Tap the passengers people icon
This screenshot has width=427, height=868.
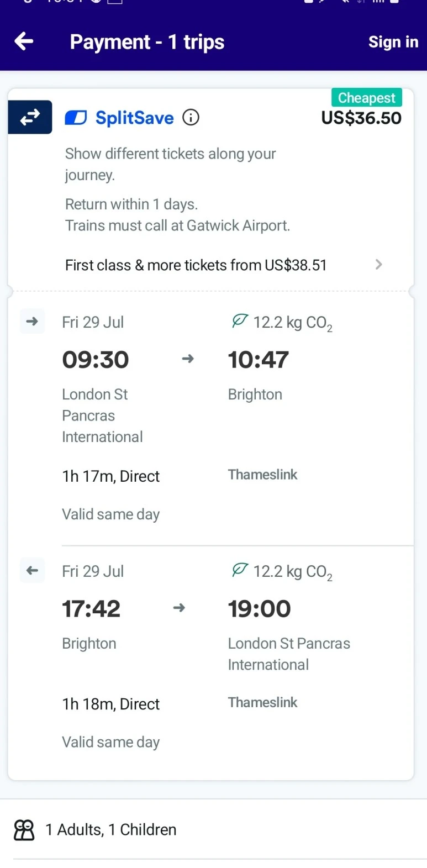click(x=24, y=829)
